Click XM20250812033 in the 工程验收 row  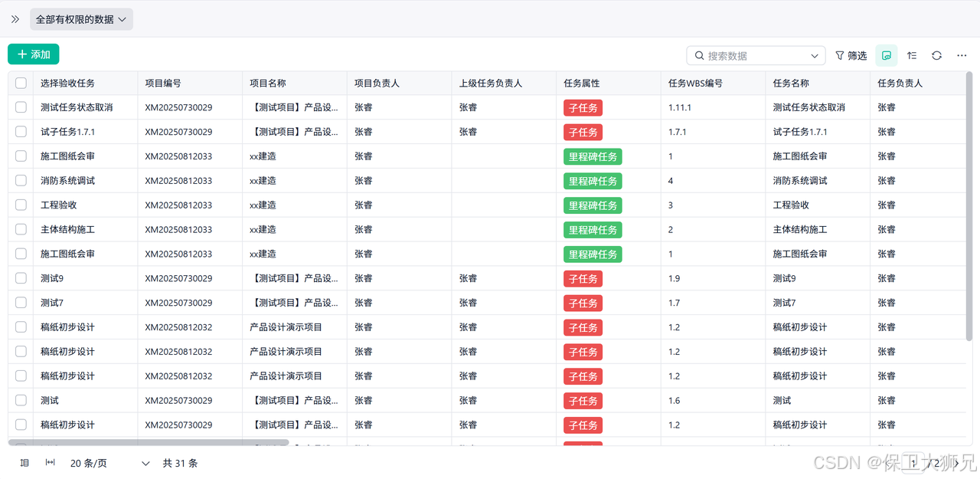[x=178, y=205]
